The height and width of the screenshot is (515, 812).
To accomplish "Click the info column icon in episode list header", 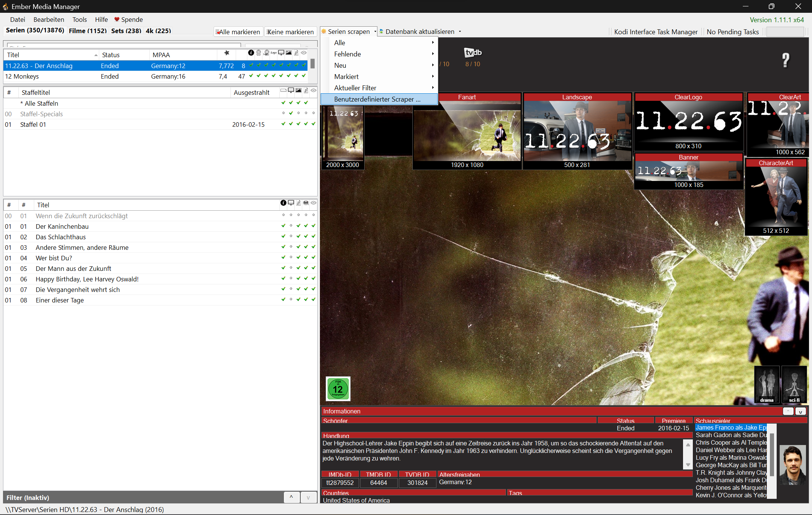I will [283, 203].
